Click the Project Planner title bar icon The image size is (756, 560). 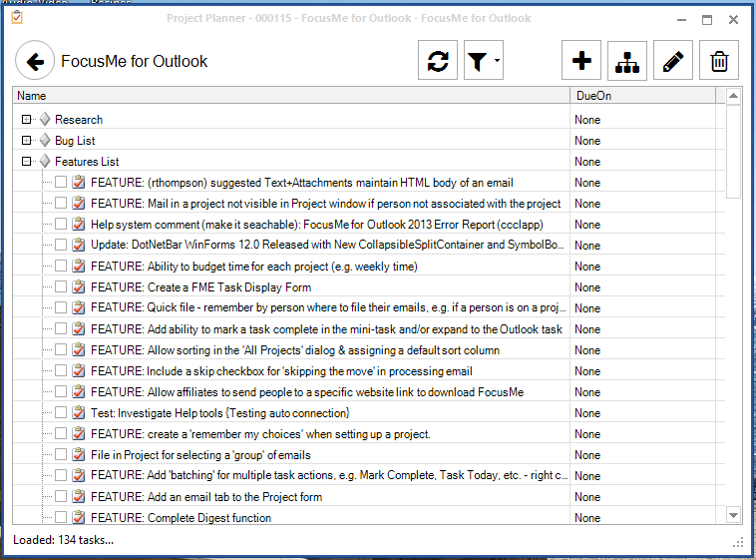point(17,18)
